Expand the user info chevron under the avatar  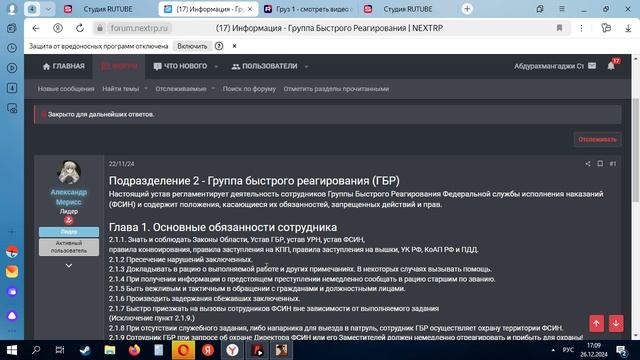tap(69, 266)
